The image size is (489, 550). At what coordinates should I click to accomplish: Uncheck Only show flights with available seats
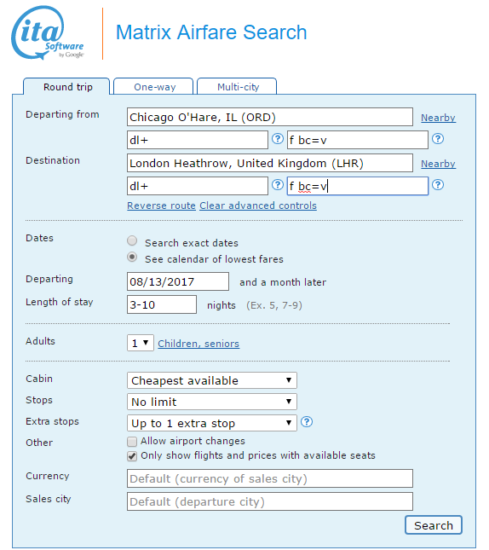132,456
